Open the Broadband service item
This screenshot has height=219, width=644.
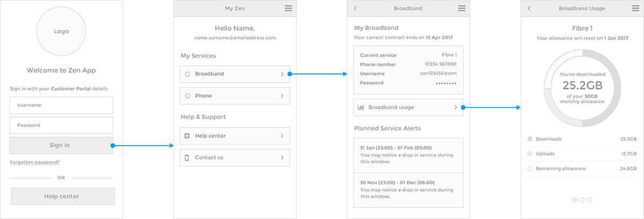[x=235, y=74]
